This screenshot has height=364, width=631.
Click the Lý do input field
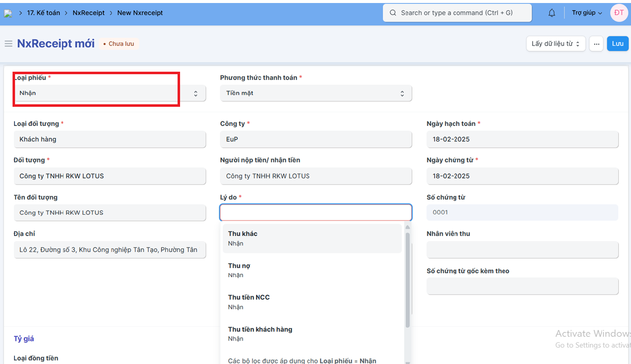click(315, 213)
